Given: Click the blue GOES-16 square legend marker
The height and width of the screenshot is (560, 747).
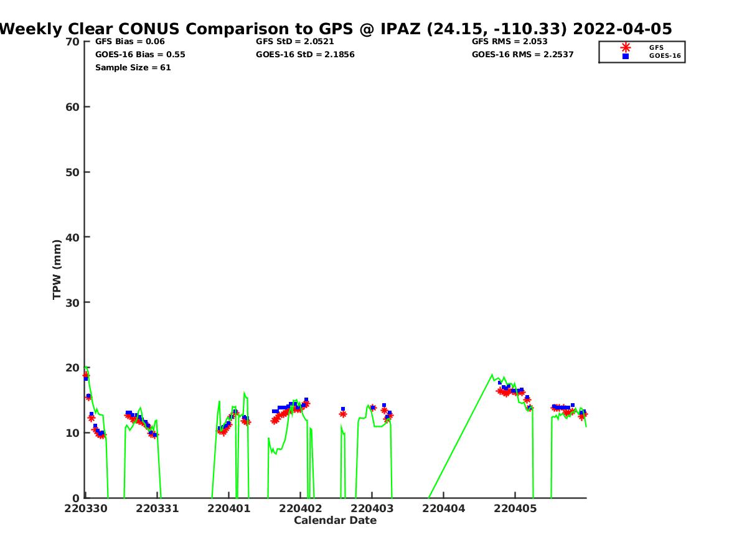Looking at the screenshot, I should (x=626, y=56).
